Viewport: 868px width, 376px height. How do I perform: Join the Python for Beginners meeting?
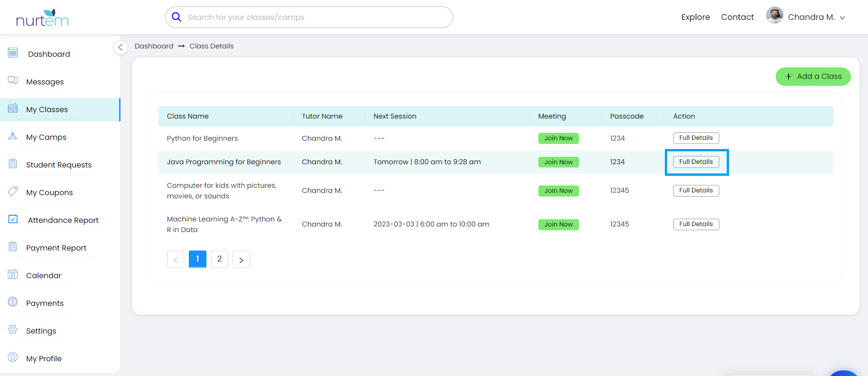coord(558,138)
